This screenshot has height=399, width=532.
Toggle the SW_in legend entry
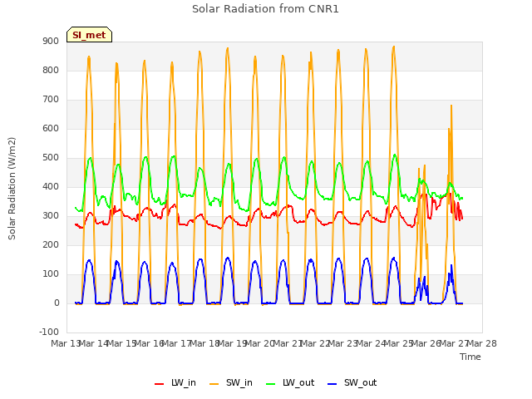pos(231,382)
